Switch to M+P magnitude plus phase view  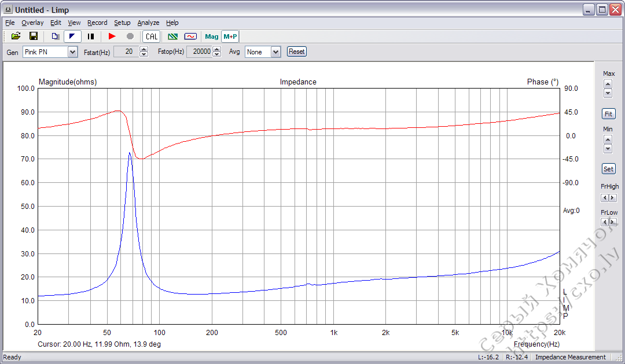coord(230,36)
